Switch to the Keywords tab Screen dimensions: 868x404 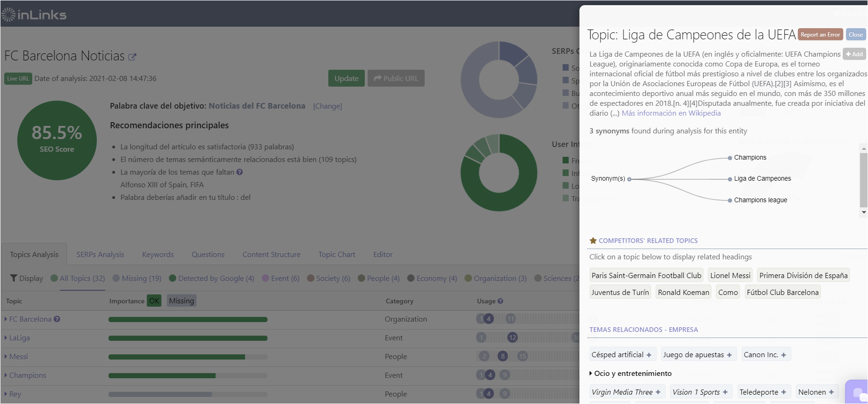click(158, 254)
